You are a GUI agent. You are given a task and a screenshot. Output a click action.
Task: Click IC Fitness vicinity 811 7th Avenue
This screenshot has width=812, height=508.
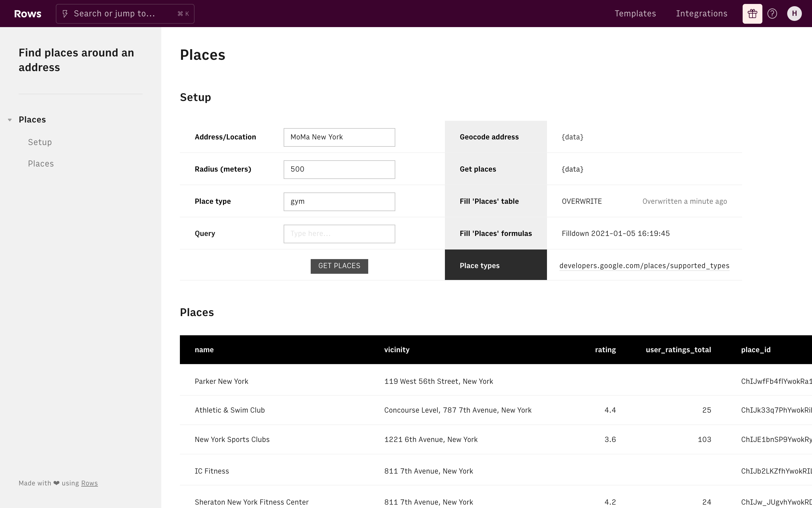(x=429, y=471)
